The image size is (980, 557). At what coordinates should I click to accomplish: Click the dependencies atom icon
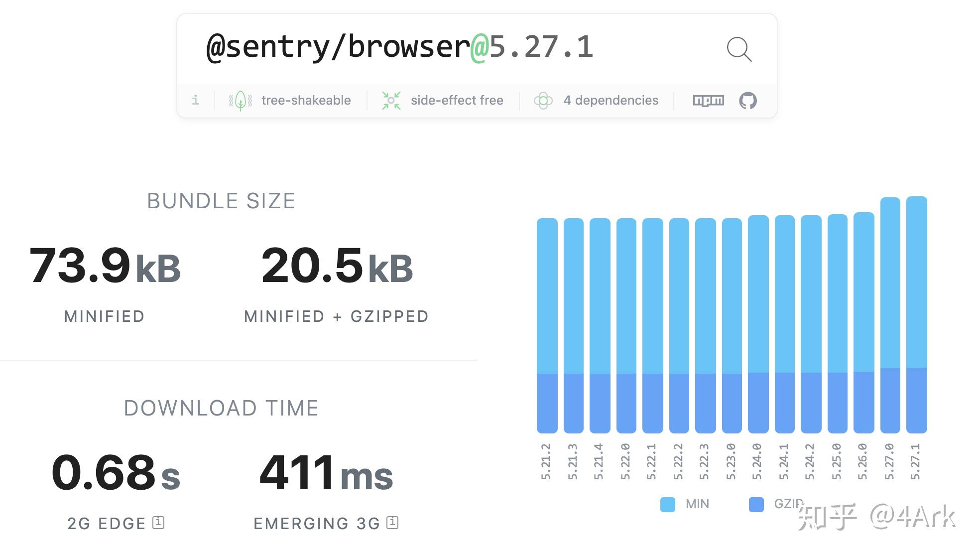544,100
